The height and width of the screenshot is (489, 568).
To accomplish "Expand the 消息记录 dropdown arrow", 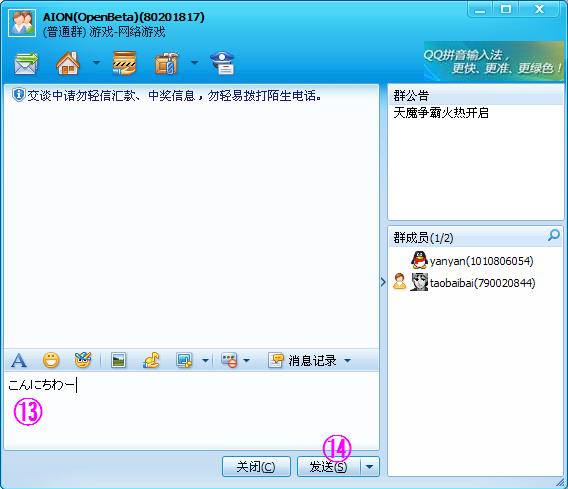I will click(x=348, y=360).
